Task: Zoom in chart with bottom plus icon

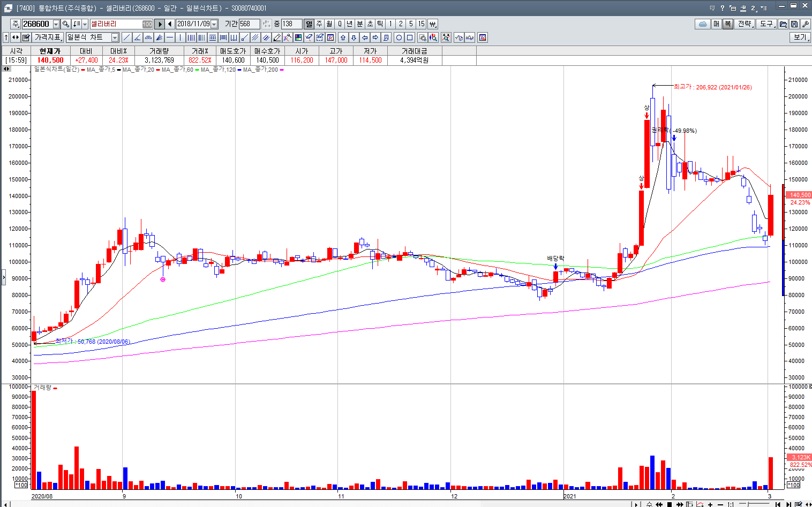Action: (x=710, y=504)
